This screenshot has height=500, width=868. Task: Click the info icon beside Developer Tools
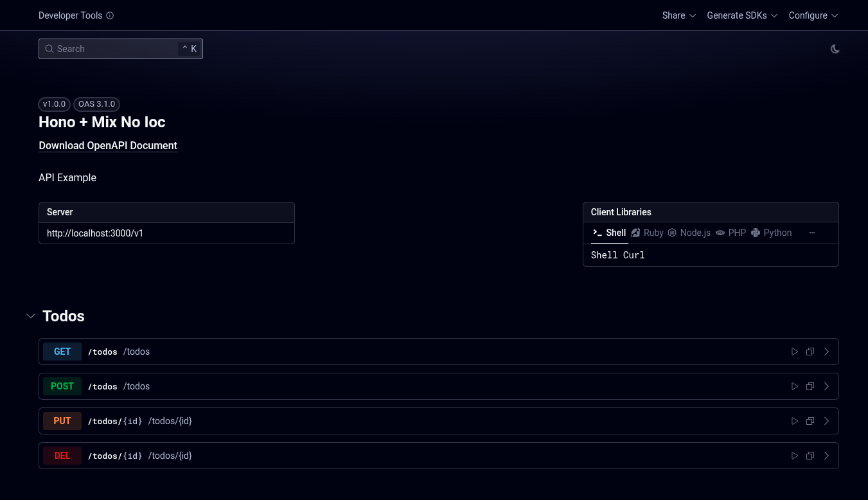(110, 15)
